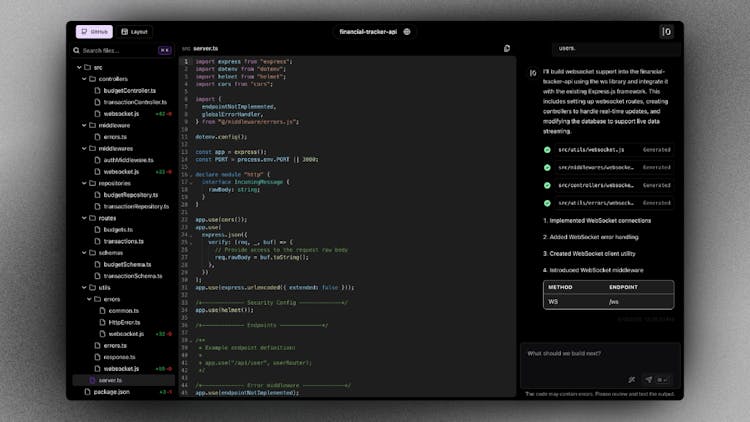The width and height of the screenshot is (750, 422).
Task: Collapse the utils folder chevron
Action: (84, 288)
